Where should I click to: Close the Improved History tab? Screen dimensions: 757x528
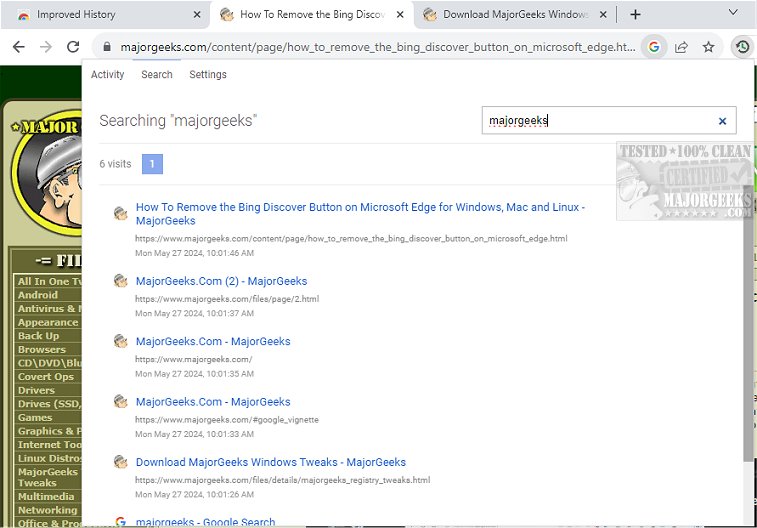pos(197,14)
